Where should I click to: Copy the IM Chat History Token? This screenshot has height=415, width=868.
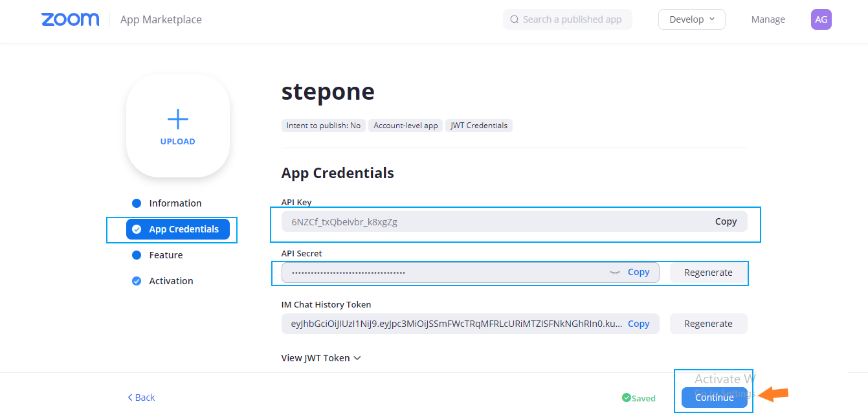(639, 324)
